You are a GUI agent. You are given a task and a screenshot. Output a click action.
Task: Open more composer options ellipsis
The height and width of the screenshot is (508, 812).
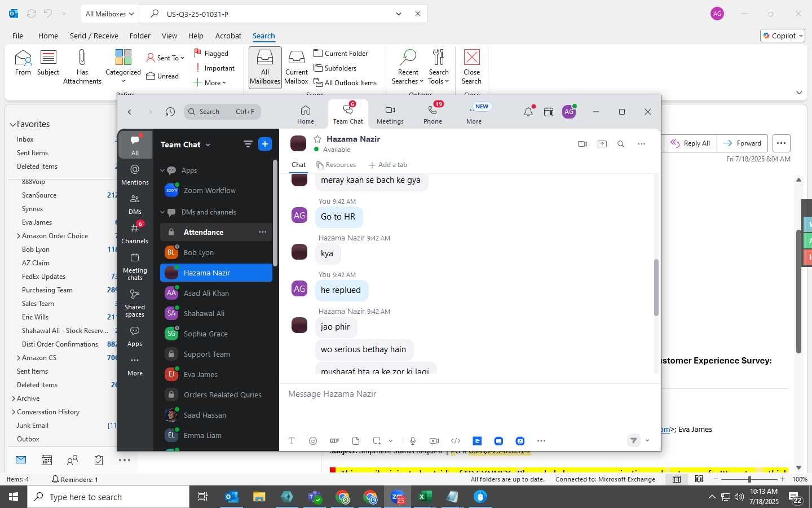(541, 441)
